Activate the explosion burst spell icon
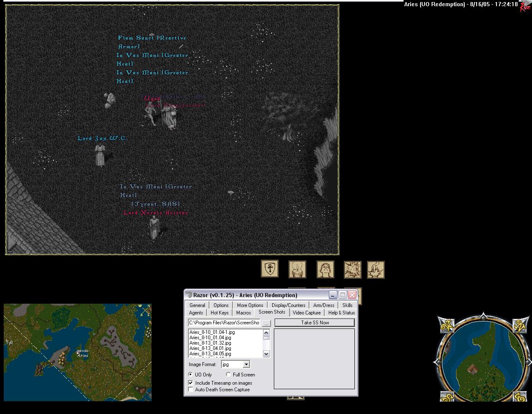532x414 pixels. click(352, 270)
